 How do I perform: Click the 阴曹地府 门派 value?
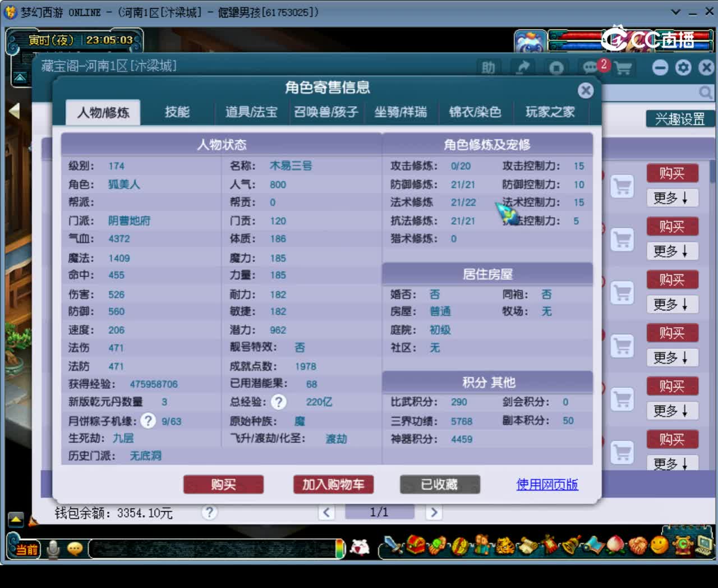point(129,221)
